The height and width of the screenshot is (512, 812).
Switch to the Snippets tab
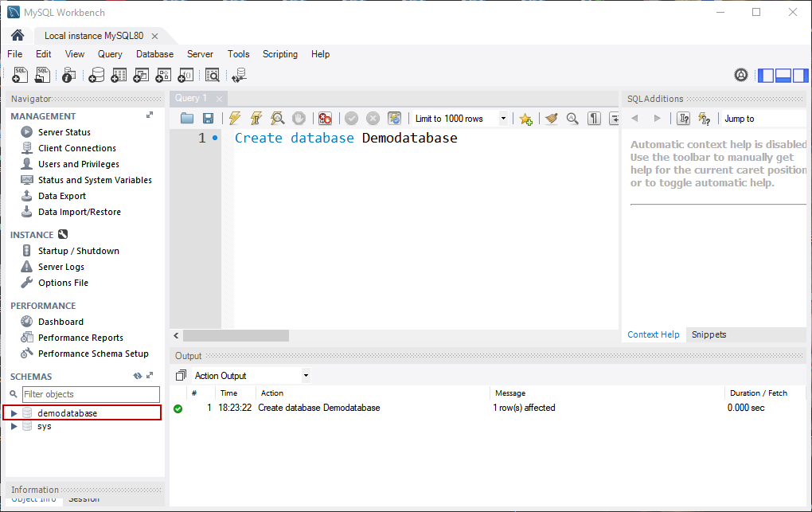point(709,334)
